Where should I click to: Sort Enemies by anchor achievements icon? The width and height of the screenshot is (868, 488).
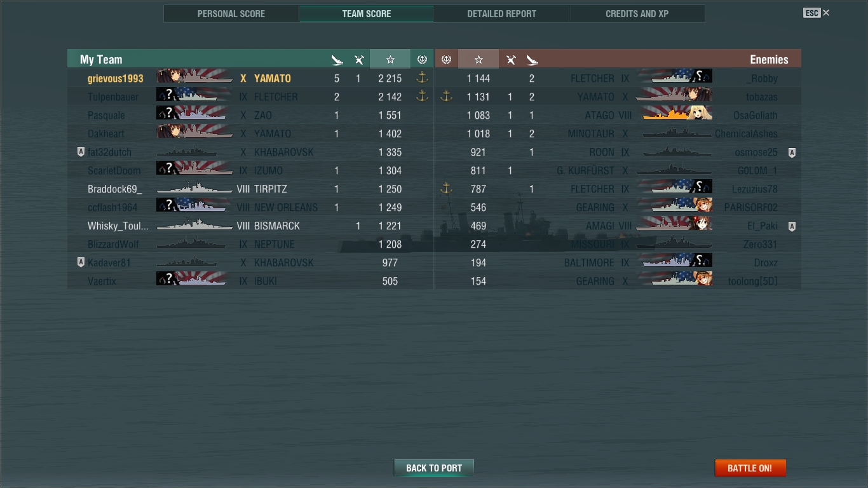[x=446, y=60]
